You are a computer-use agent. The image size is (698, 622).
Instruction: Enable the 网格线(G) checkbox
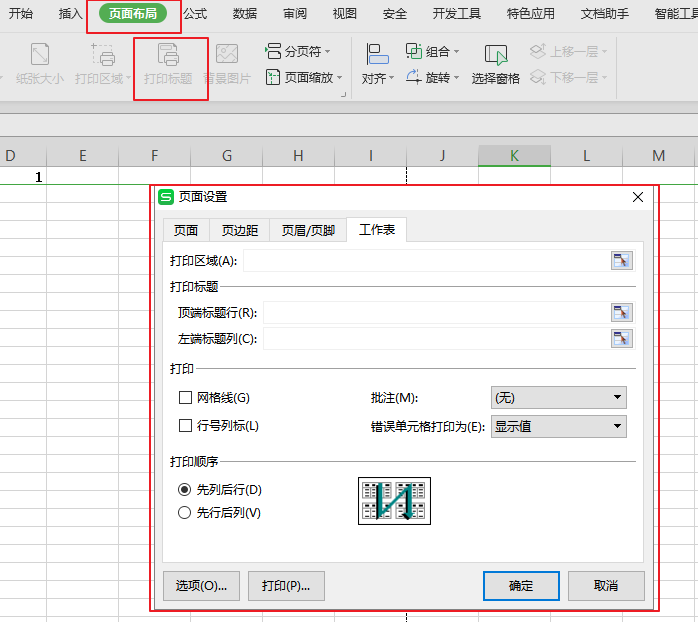[185, 398]
